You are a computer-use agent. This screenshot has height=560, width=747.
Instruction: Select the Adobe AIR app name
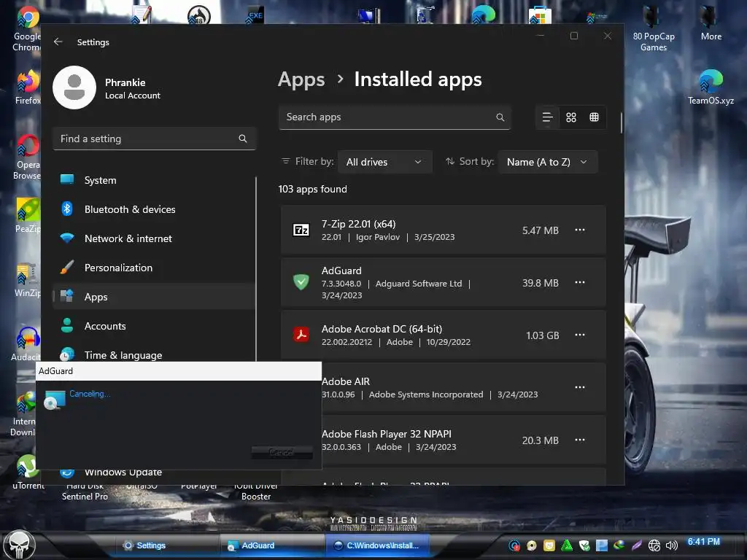click(x=346, y=381)
